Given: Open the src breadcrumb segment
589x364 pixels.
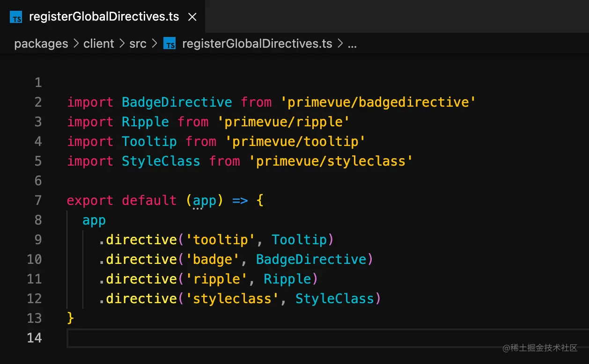Looking at the screenshot, I should (138, 44).
